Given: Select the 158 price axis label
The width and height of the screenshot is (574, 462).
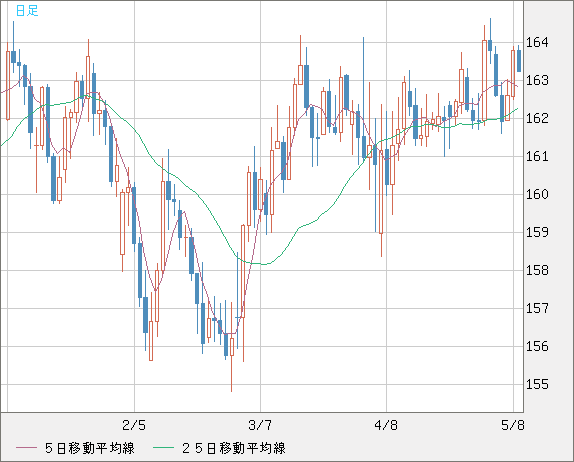Looking at the screenshot, I should tap(537, 271).
